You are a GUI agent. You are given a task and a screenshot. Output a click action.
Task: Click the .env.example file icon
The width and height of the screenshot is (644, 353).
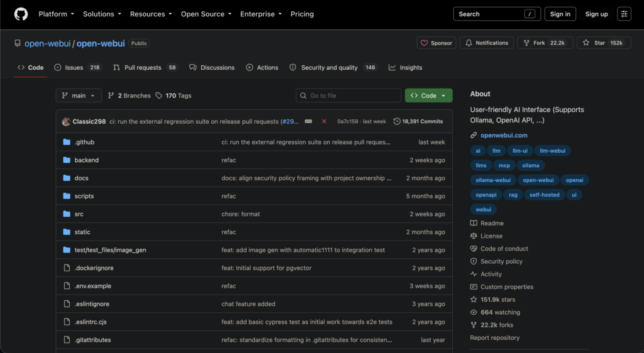(x=67, y=286)
